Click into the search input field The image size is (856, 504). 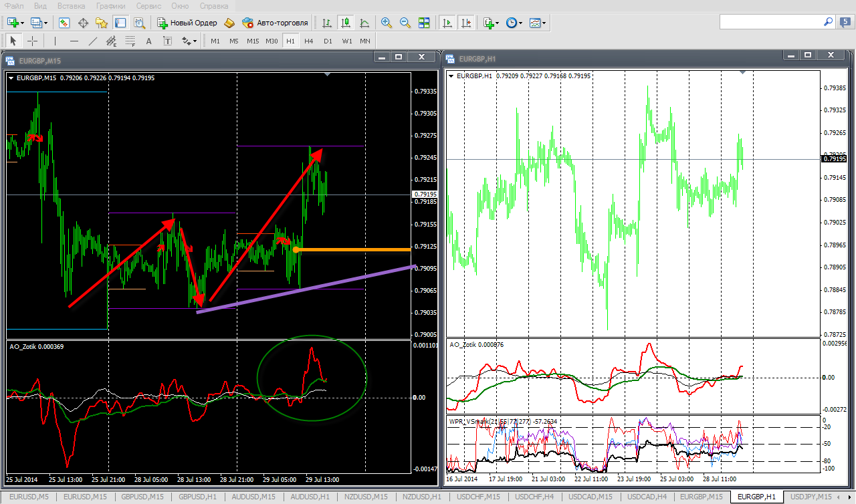point(769,22)
